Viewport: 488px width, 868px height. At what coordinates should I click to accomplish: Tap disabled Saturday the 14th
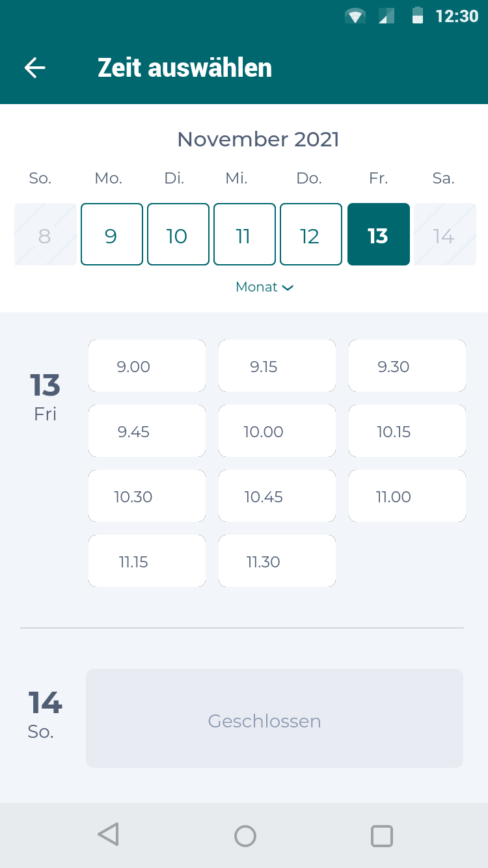point(445,234)
